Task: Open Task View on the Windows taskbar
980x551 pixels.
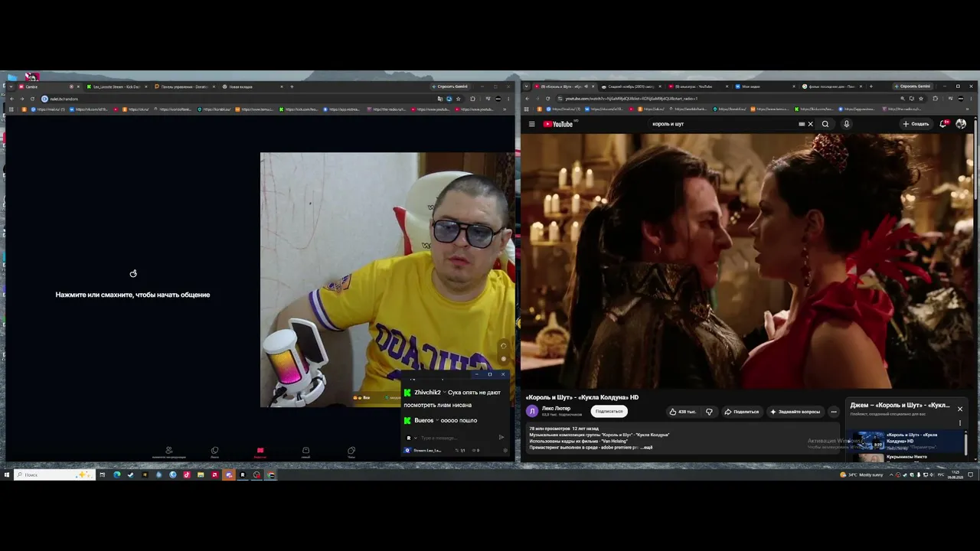Action: tap(102, 474)
